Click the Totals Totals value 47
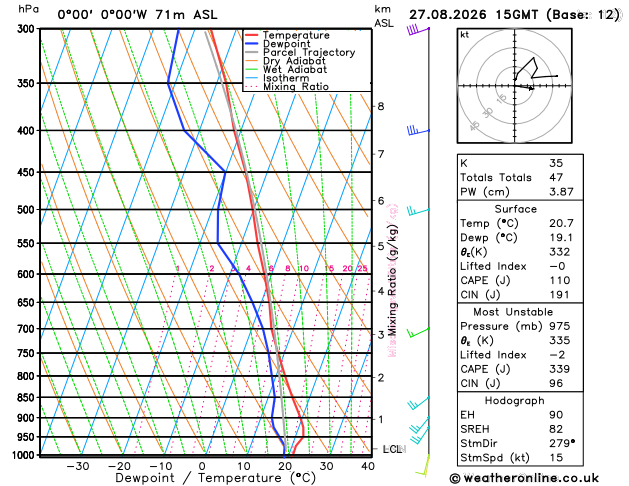This screenshot has width=629, height=486. pyautogui.click(x=556, y=177)
